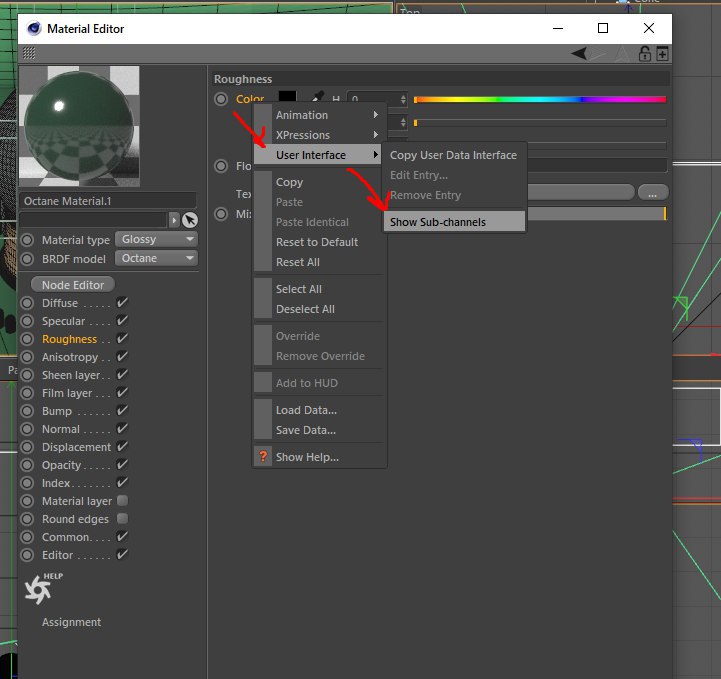Screen dimensions: 721x679
Task: Open the Assignment section
Action: [71, 622]
